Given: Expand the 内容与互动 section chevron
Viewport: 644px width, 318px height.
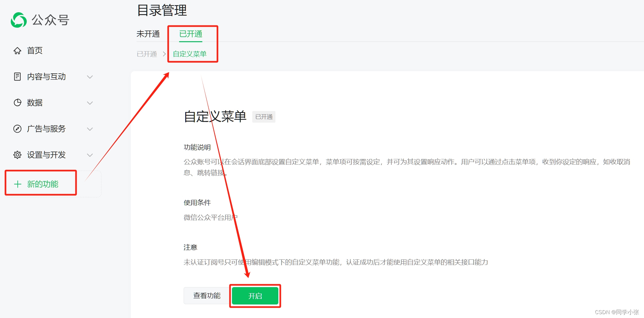Looking at the screenshot, I should point(90,77).
